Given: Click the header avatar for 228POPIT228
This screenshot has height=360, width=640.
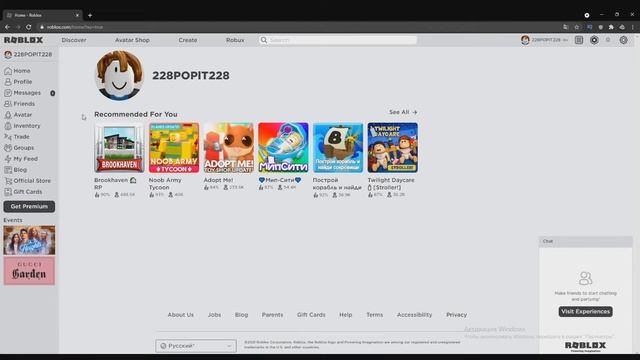Looking at the screenshot, I should (525, 40).
